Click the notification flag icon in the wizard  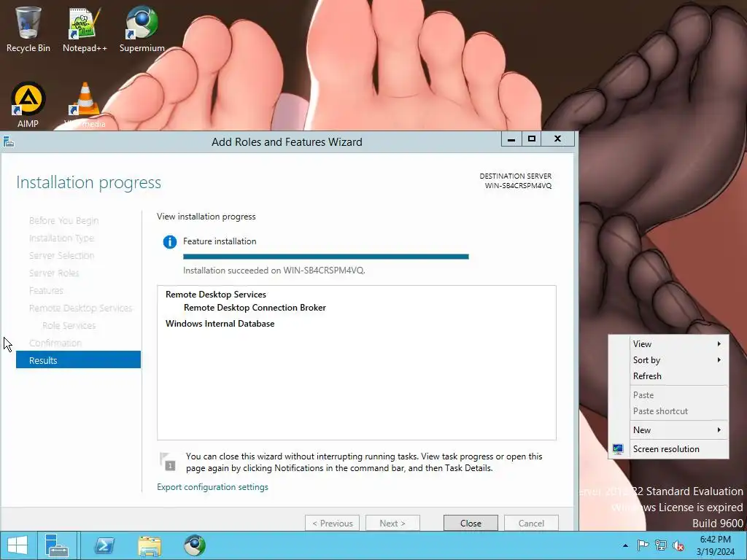point(168,462)
